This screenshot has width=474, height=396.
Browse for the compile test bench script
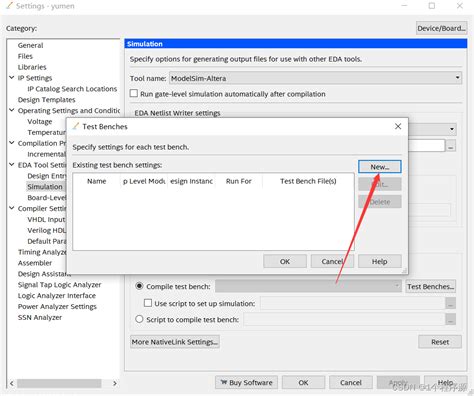click(451, 319)
